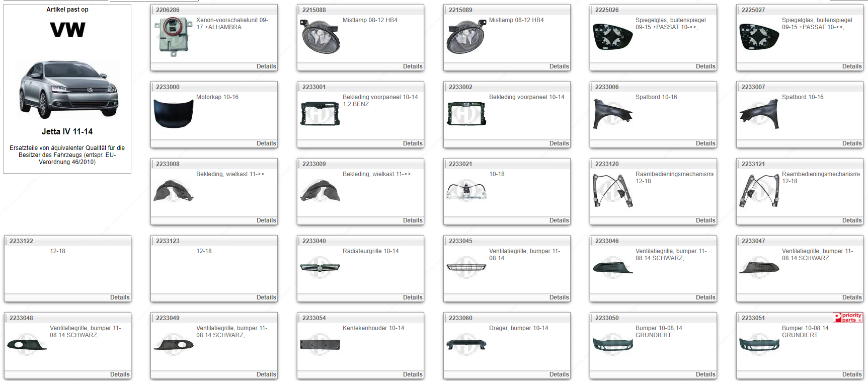Viewport: 868px width, 381px height.
Task: Open Details for Radiateurgrille 10-14
Action: point(412,297)
